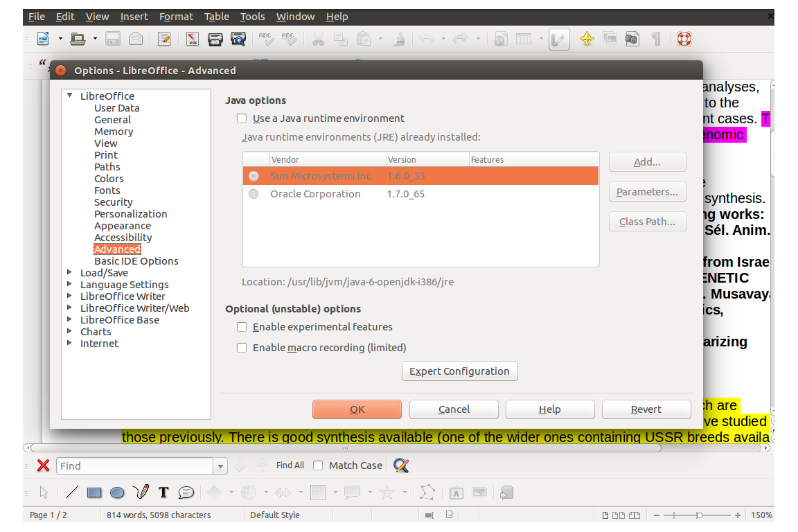Click the Export as PDF icon
The width and height of the screenshot is (798, 532).
pyautogui.click(x=193, y=39)
